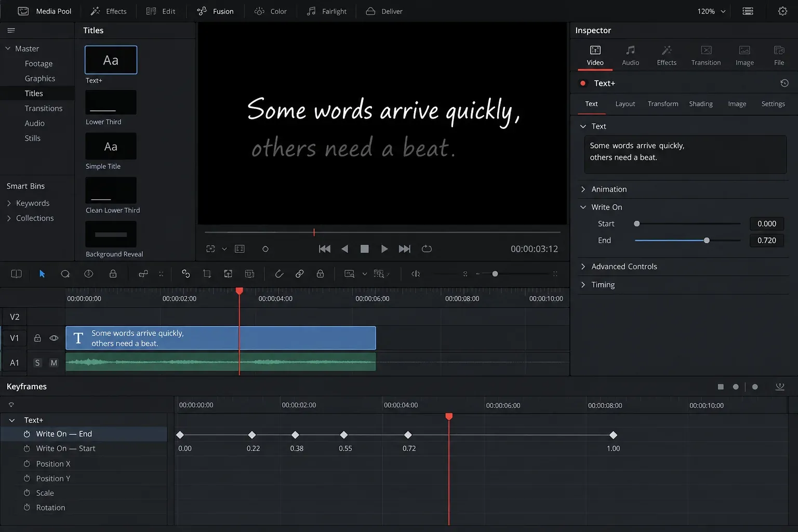Toggle the Text+ enable red dot
798x532 pixels.
583,83
